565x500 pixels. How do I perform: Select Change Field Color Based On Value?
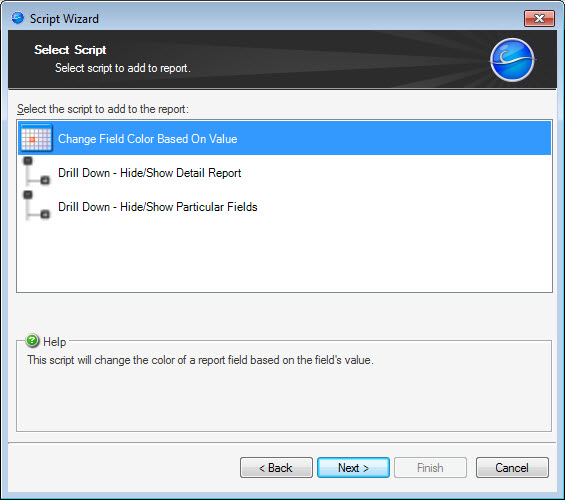(284, 138)
